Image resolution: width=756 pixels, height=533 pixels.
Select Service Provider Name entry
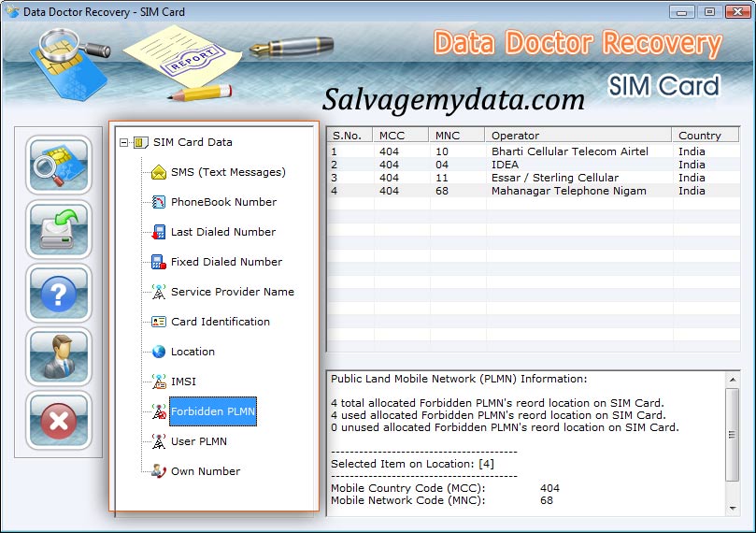click(233, 292)
